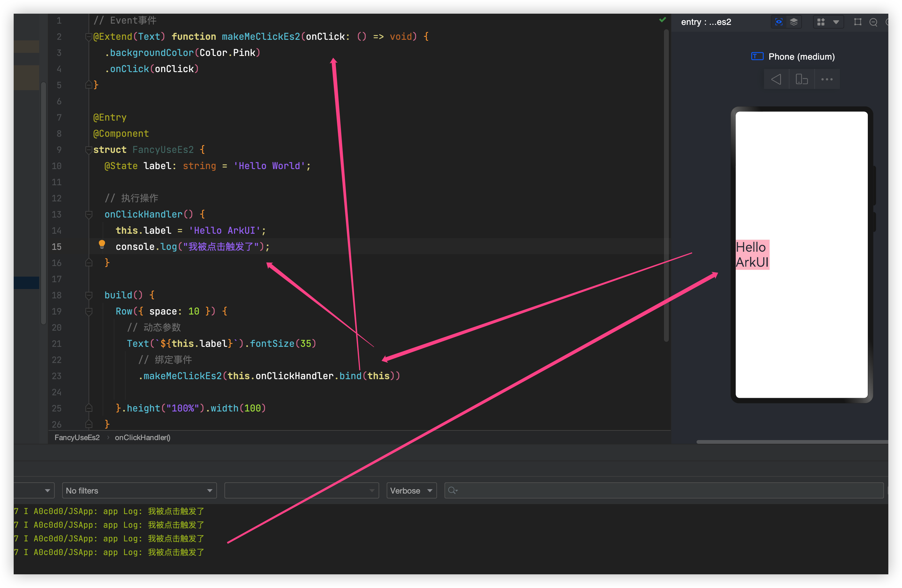Open the empty dropdown between No filters and Verbose
Viewport: 902px width, 588px height.
[x=302, y=491]
